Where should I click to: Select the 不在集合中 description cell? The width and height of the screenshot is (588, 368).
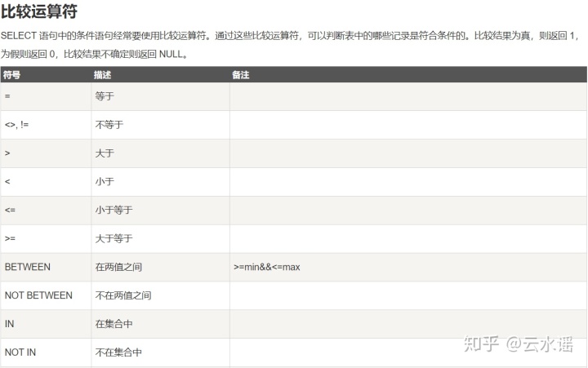pyautogui.click(x=161, y=352)
